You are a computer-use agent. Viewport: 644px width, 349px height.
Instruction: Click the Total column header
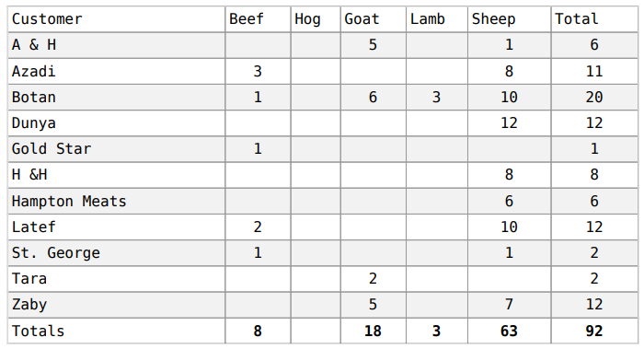(x=594, y=19)
